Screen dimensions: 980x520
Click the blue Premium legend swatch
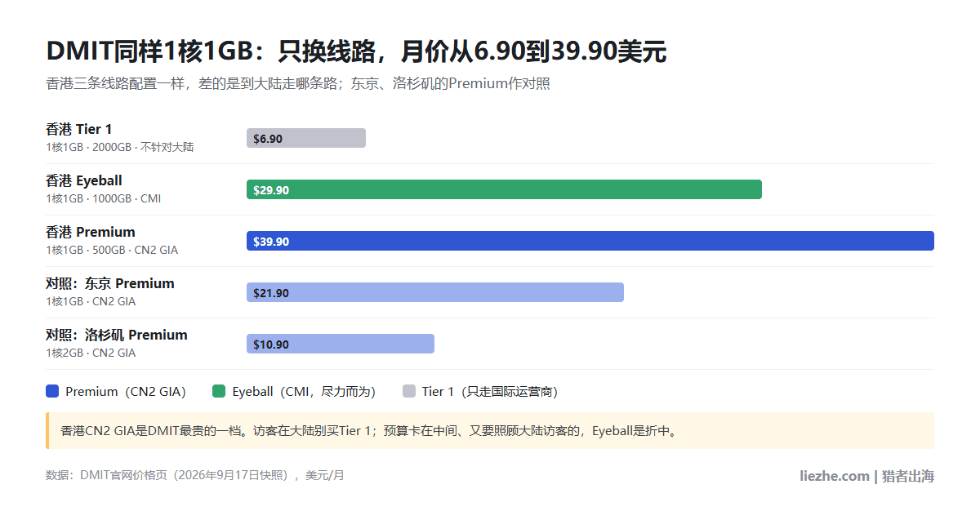click(52, 391)
